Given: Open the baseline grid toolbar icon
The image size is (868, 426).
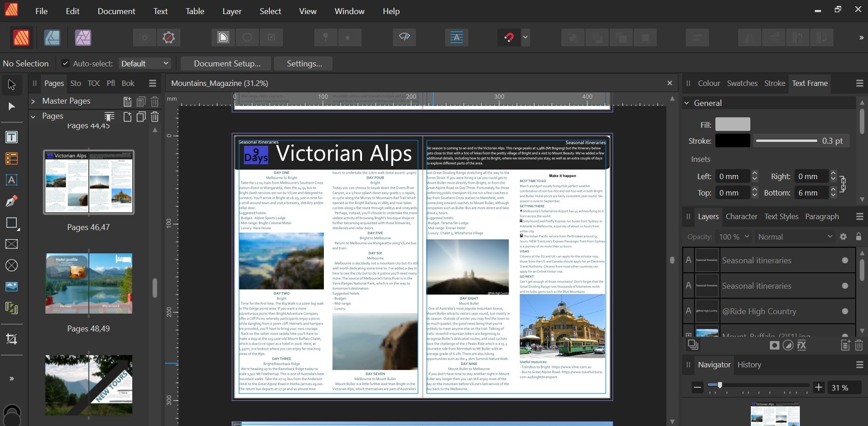Looking at the screenshot, I should pos(456,37).
